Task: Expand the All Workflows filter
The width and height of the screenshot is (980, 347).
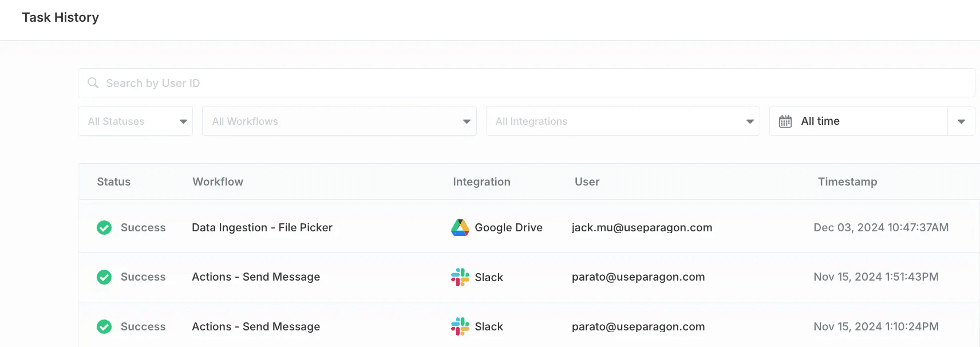Action: [x=339, y=121]
